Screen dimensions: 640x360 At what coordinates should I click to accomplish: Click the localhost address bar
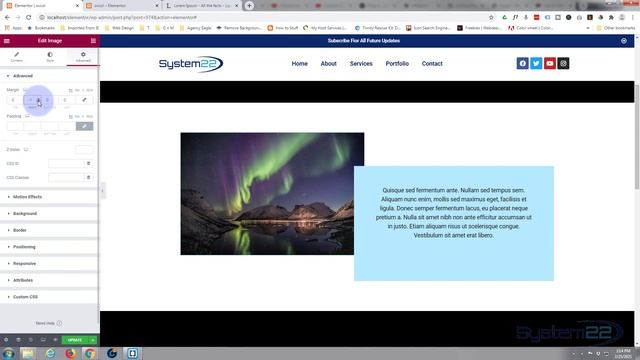[x=261, y=18]
